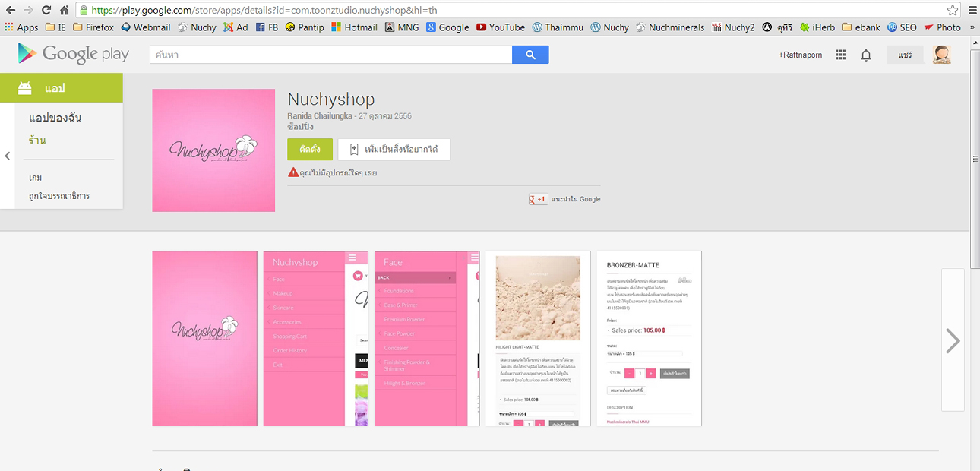This screenshot has width=980, height=471.
Task: Select ร้าน in the sidebar
Action: 37,140
